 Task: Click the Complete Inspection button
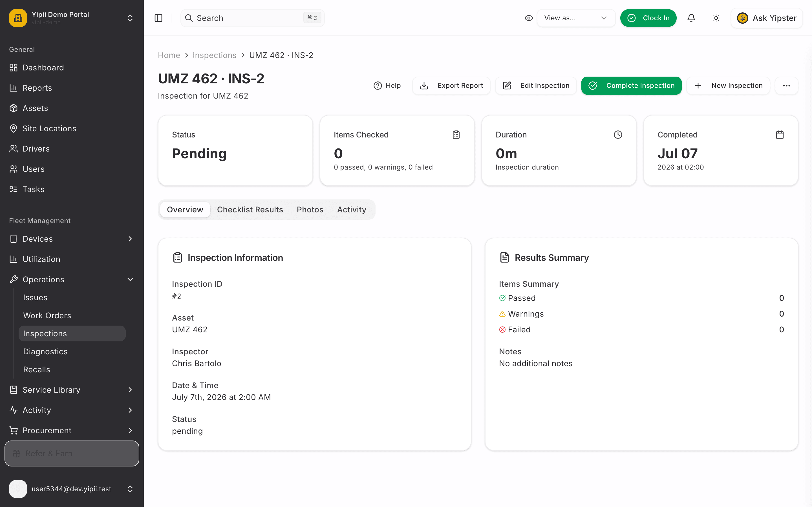click(x=631, y=86)
